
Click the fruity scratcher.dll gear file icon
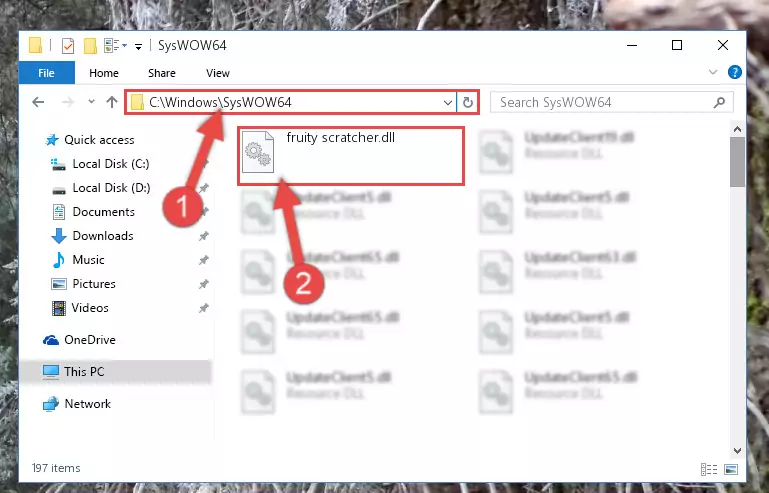pyautogui.click(x=258, y=152)
